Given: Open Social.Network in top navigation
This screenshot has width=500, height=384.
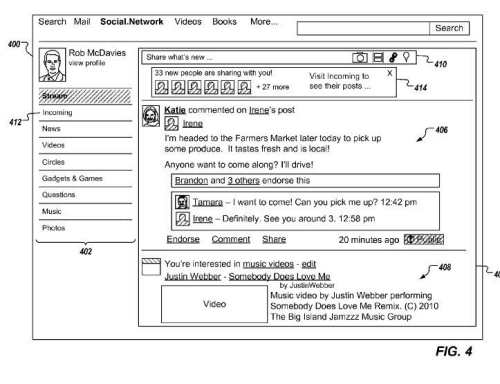Looking at the screenshot, I should tap(132, 22).
